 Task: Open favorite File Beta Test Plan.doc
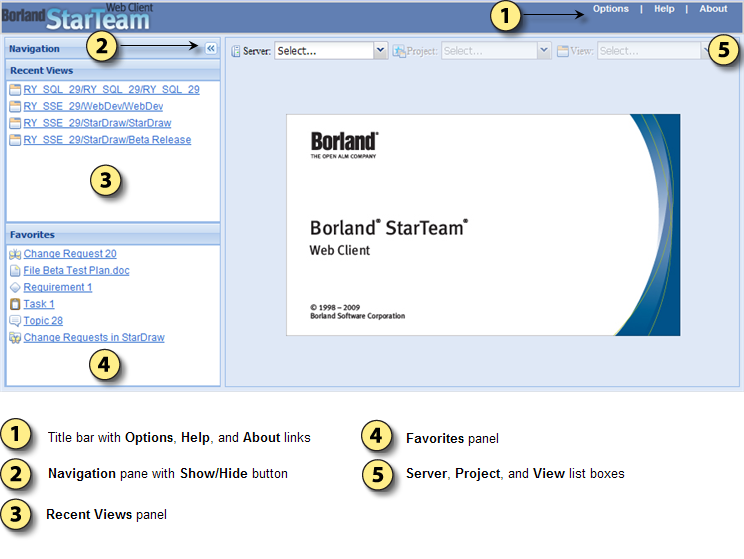[76, 270]
